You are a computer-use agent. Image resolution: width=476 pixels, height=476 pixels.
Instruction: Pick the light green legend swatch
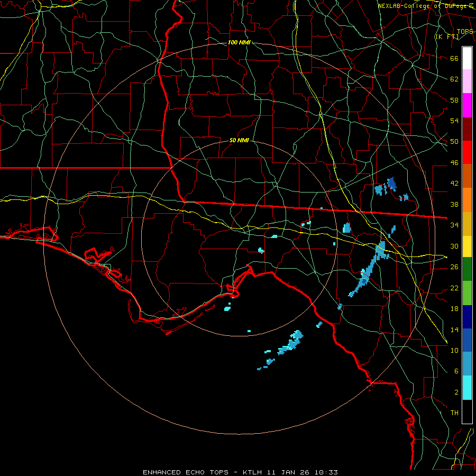click(467, 293)
